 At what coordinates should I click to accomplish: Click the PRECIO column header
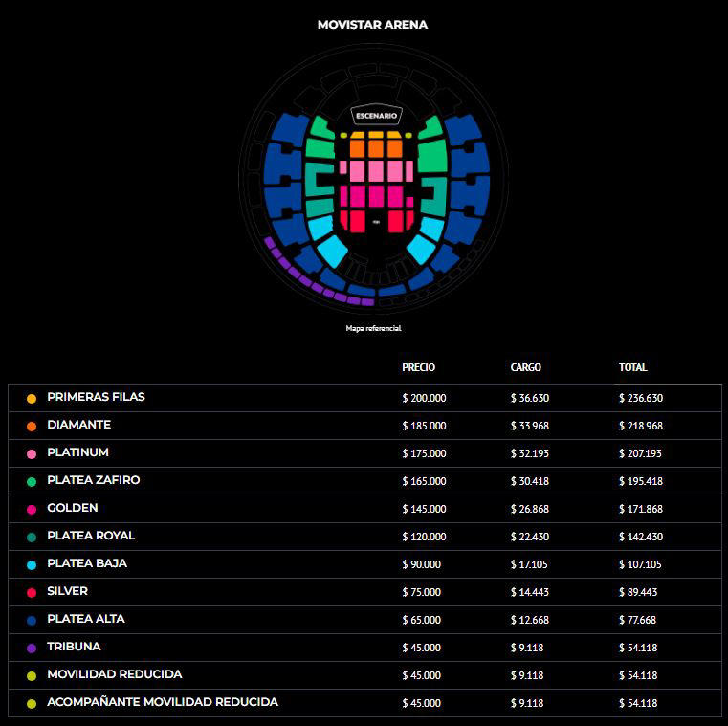(x=418, y=367)
